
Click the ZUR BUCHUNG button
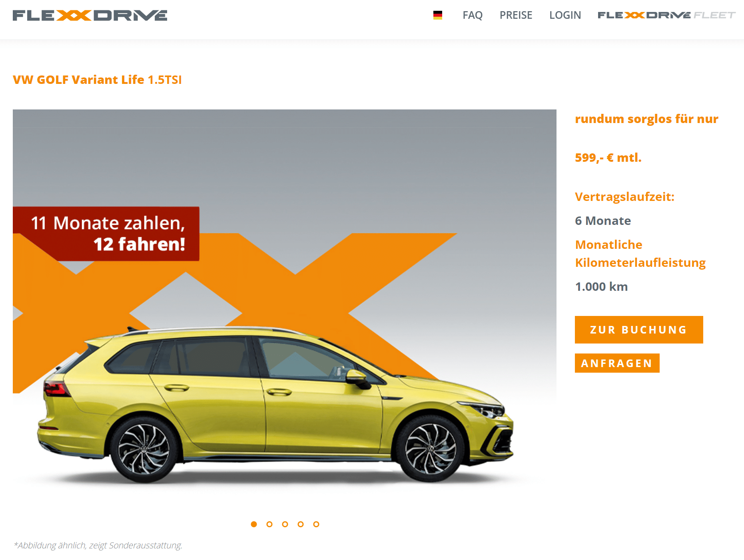(639, 330)
